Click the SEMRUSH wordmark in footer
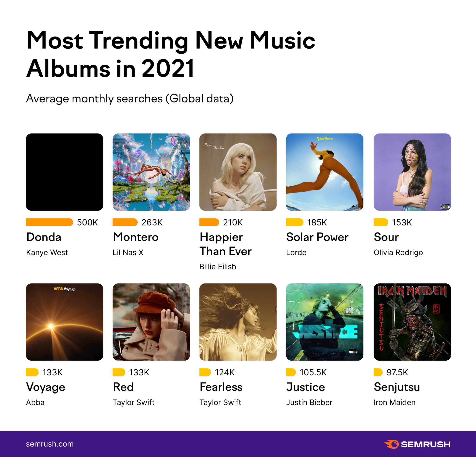This screenshot has width=476, height=457. 426,444
